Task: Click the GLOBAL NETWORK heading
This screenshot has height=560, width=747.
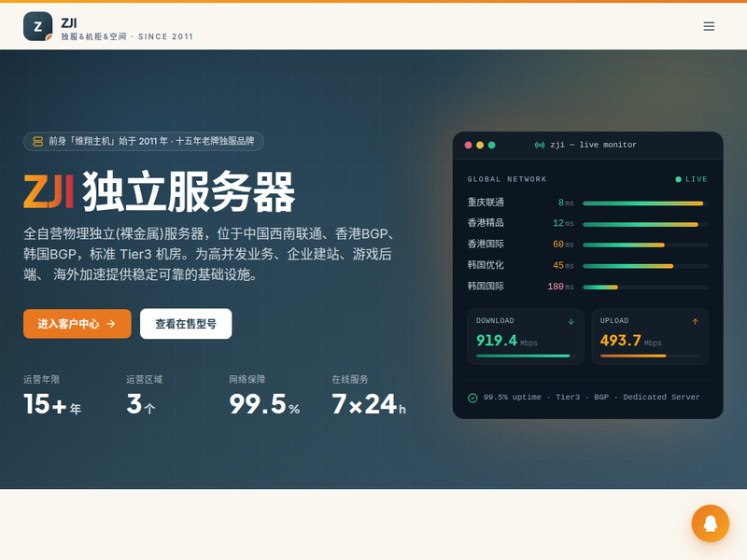Action: [x=507, y=179]
